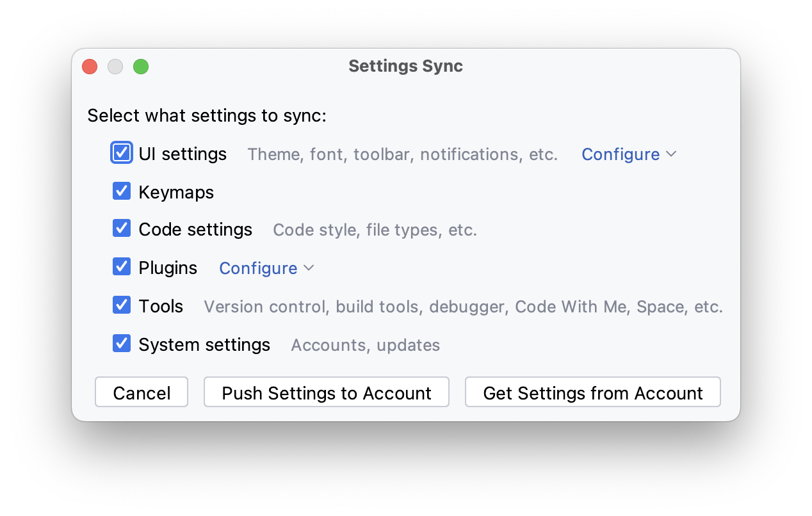This screenshot has height=516, width=812.
Task: Select Get Settings from Account
Action: point(592,392)
